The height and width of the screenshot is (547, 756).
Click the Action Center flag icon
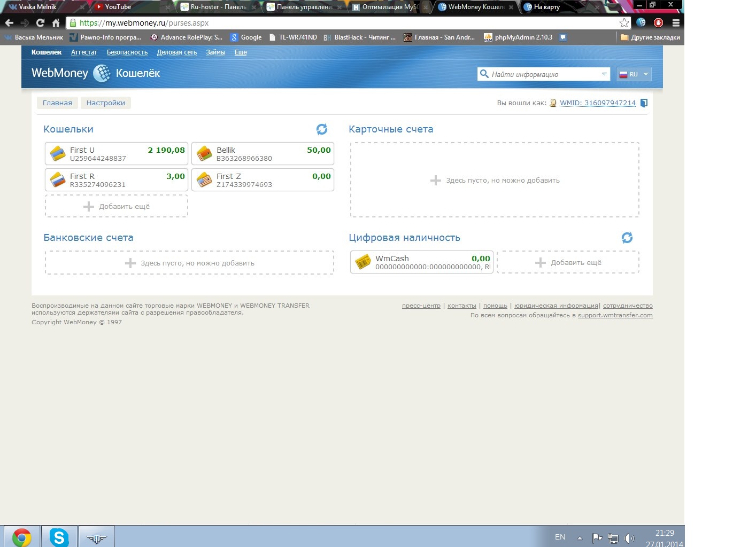click(x=597, y=538)
